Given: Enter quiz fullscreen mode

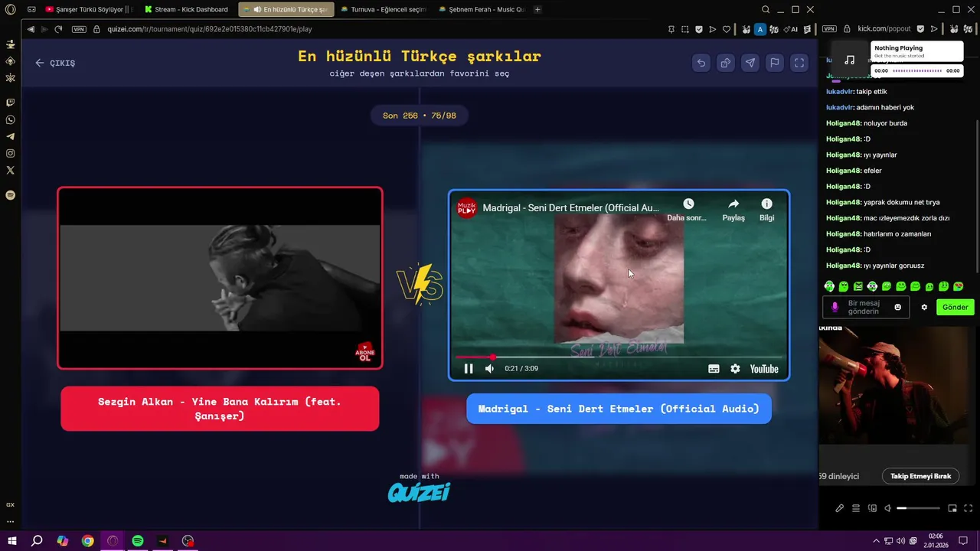Looking at the screenshot, I should pyautogui.click(x=799, y=63).
